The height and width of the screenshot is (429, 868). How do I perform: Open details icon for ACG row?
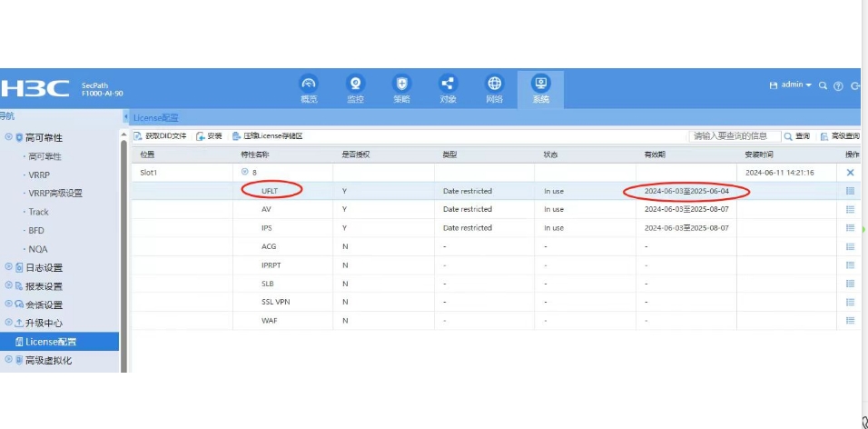pos(850,246)
